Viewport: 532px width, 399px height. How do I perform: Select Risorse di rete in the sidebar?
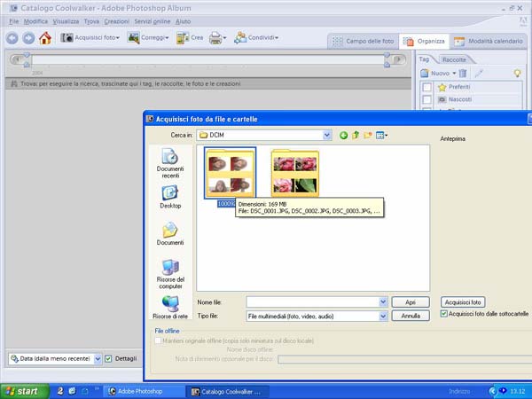tap(170, 308)
